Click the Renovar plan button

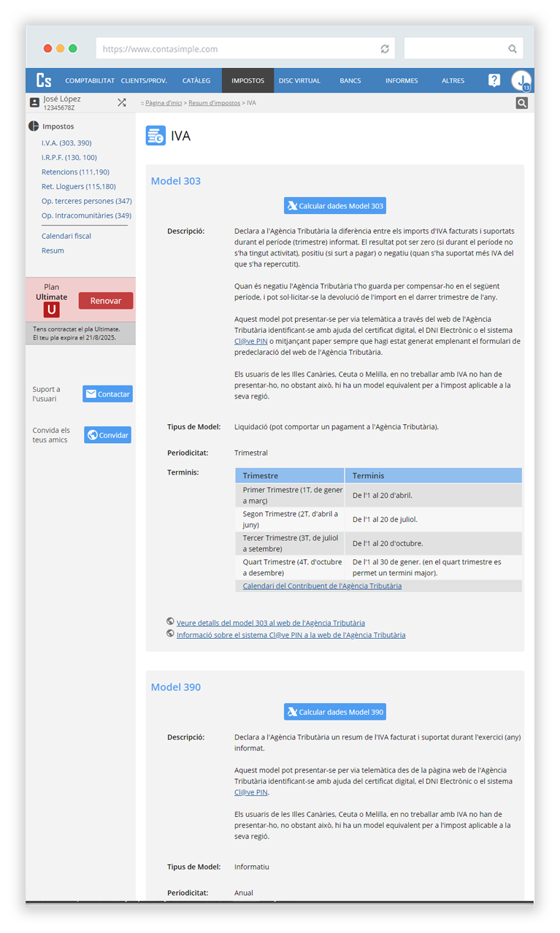click(106, 301)
